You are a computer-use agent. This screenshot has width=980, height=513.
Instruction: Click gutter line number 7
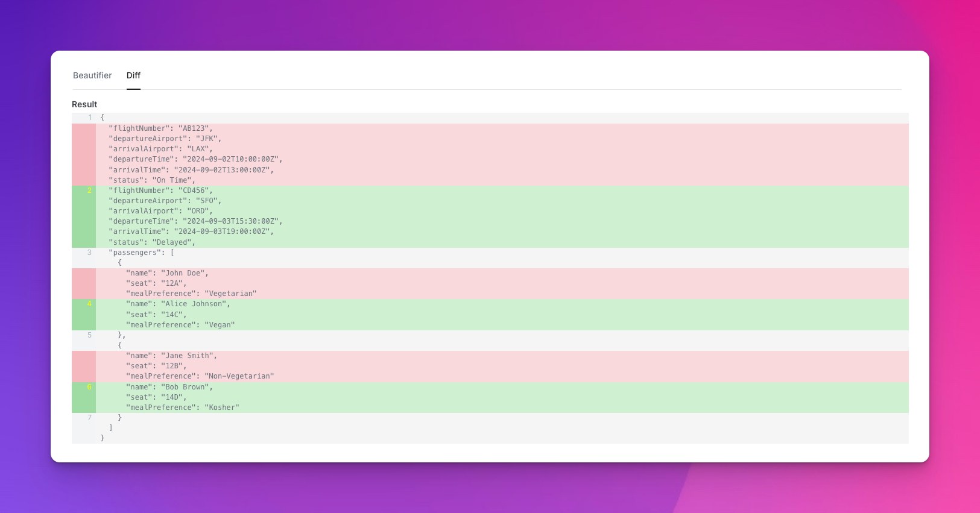(90, 418)
